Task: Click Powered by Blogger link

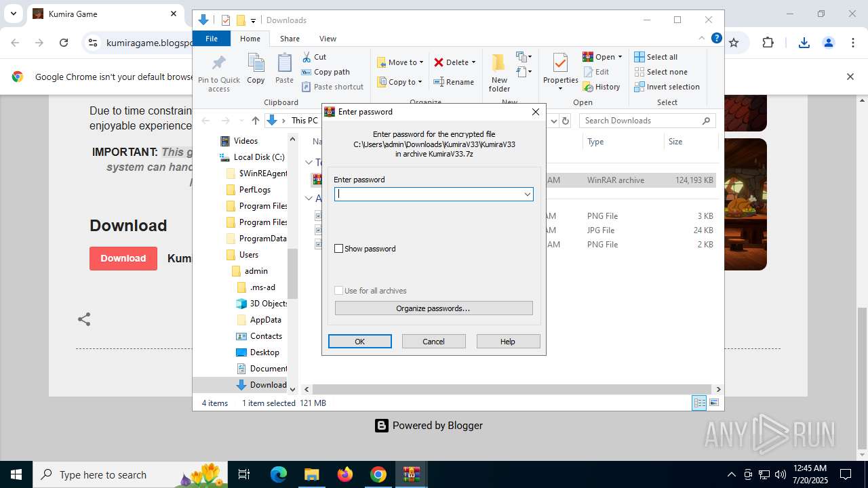Action: (x=429, y=426)
